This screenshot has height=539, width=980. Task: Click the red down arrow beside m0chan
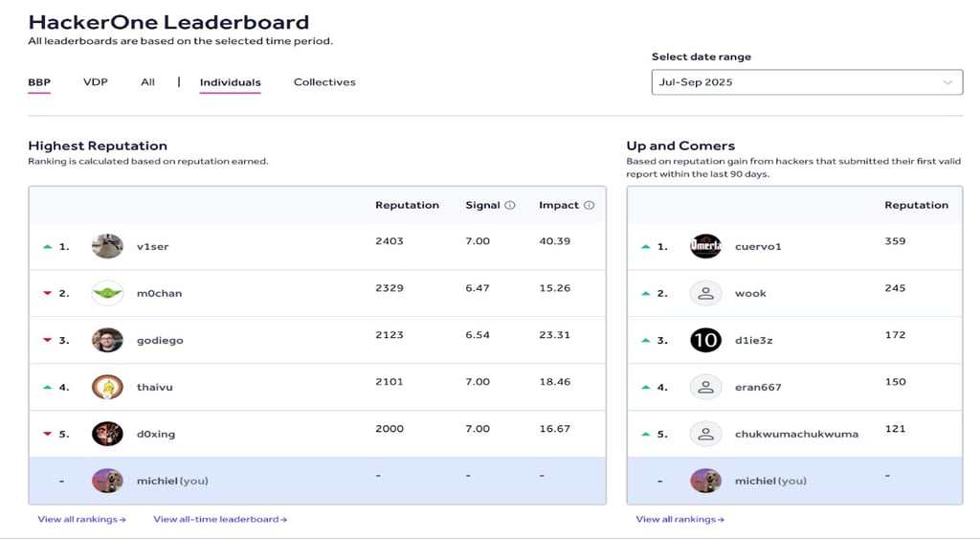(47, 293)
